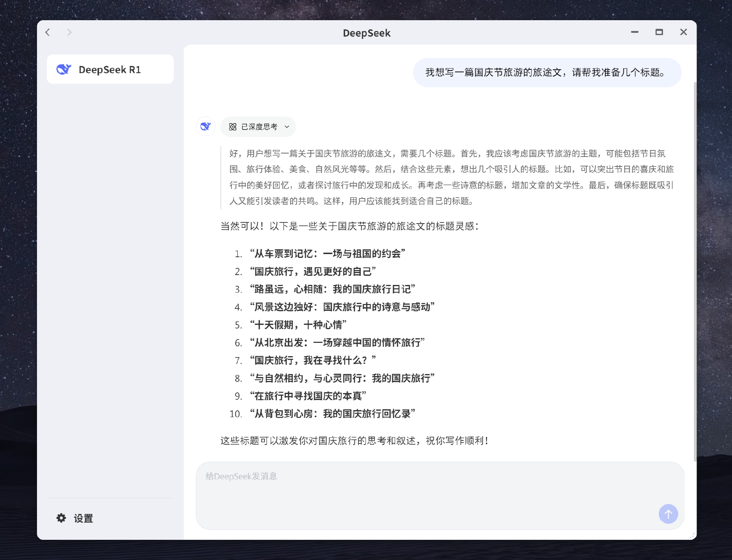Click the deep thinking atom icon

point(233,127)
